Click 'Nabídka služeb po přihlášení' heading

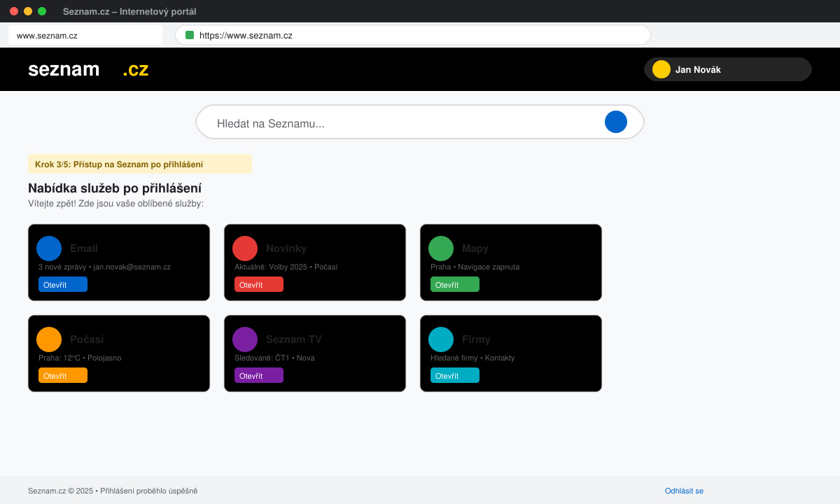click(x=115, y=188)
